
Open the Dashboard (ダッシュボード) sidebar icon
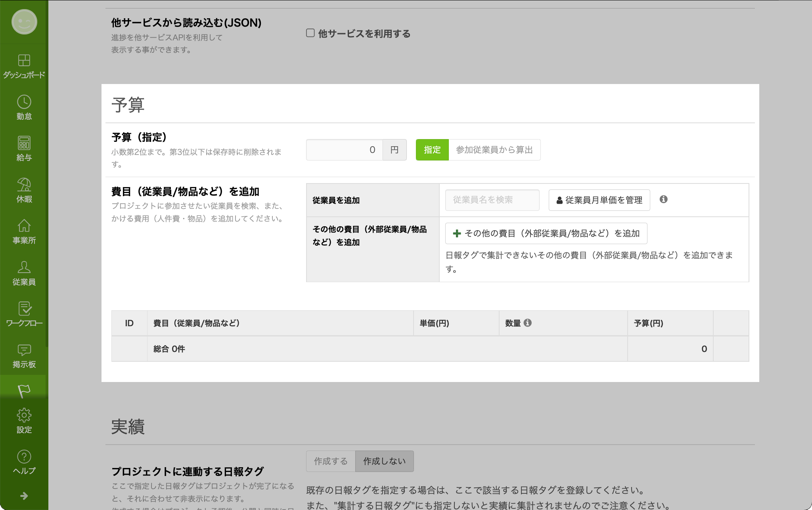24,66
